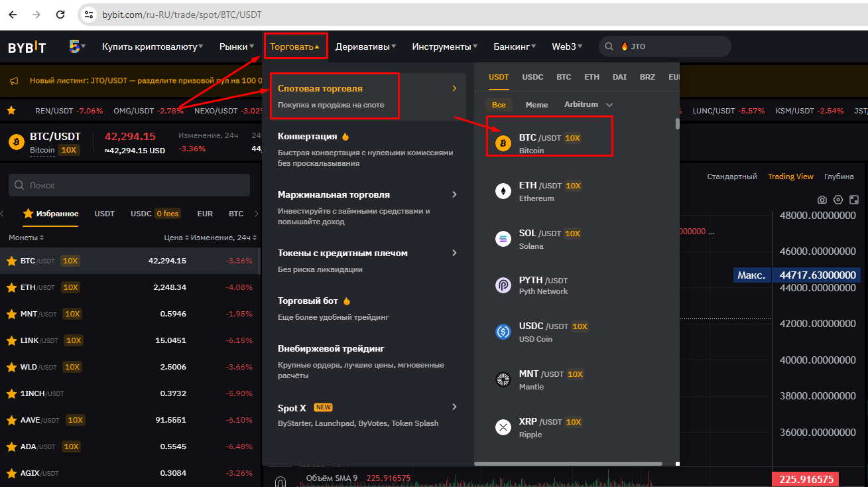Click the star icon at ticker strip start
This screenshot has width=868, height=487.
(x=11, y=111)
